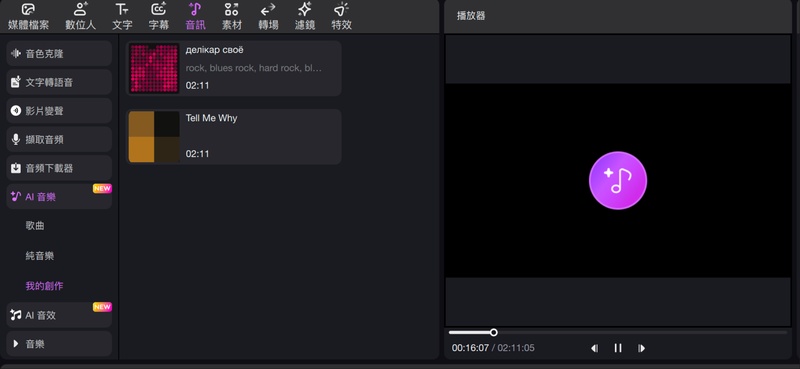Click the player progress slider handle
The height and width of the screenshot is (369, 800).
click(x=493, y=332)
